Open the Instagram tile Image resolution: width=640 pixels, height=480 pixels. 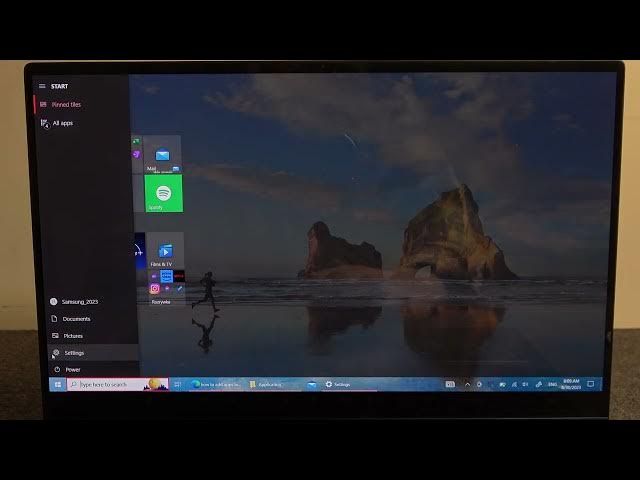tap(155, 288)
